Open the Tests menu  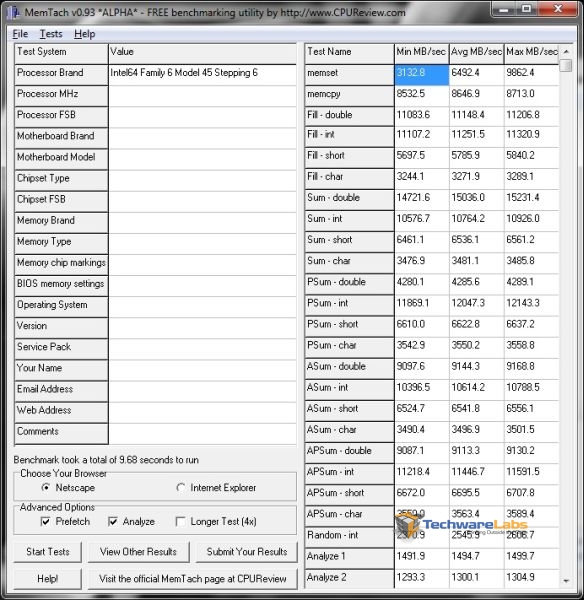coord(51,34)
